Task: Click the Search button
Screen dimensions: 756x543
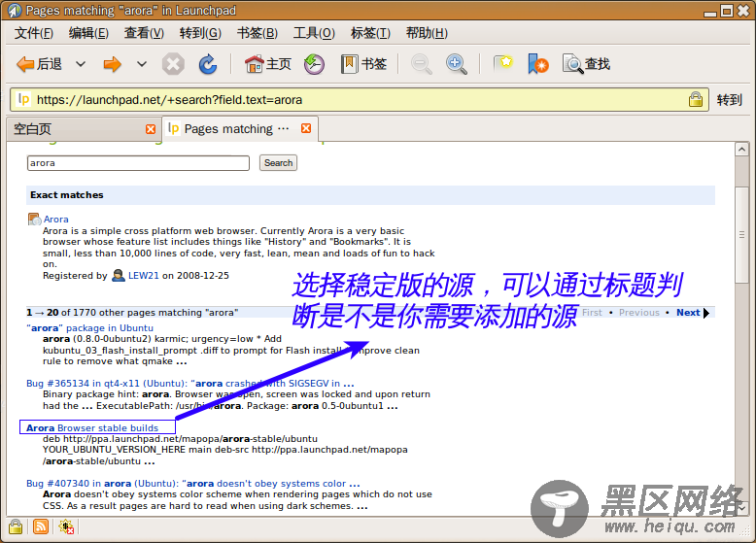Action: tap(278, 163)
